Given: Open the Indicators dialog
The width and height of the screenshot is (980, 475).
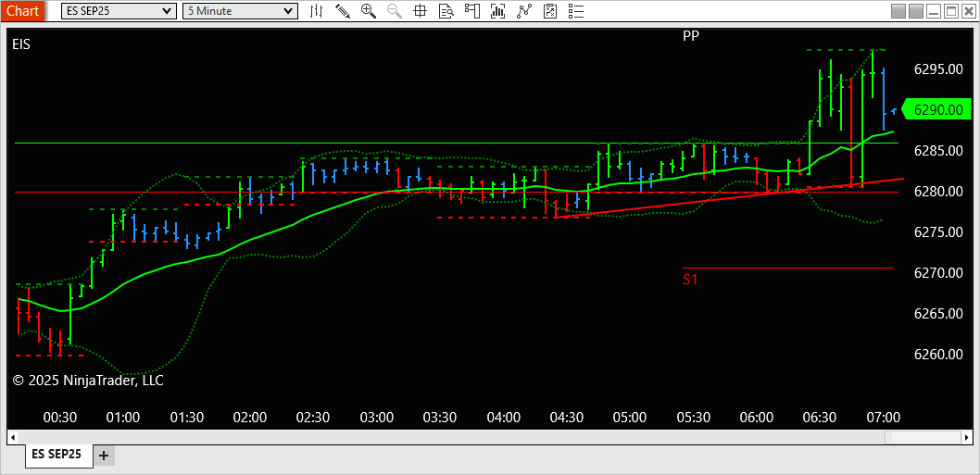Looking at the screenshot, I should 498,10.
